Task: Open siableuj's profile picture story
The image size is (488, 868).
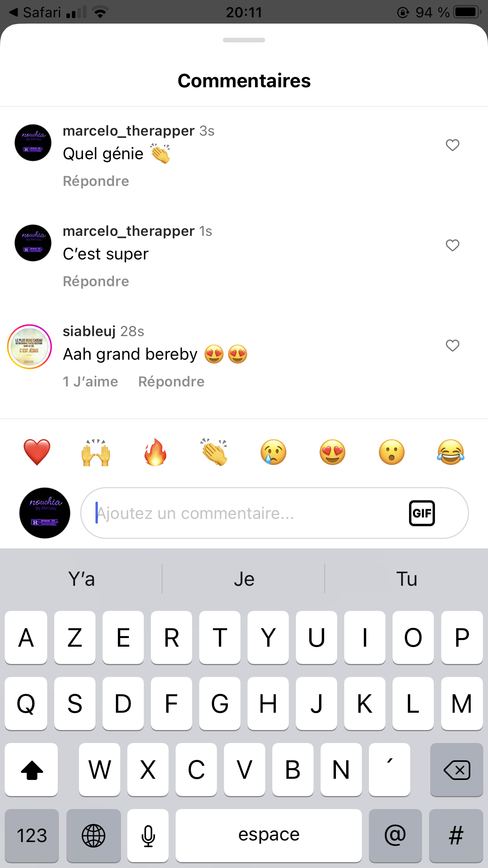Action: [x=29, y=347]
